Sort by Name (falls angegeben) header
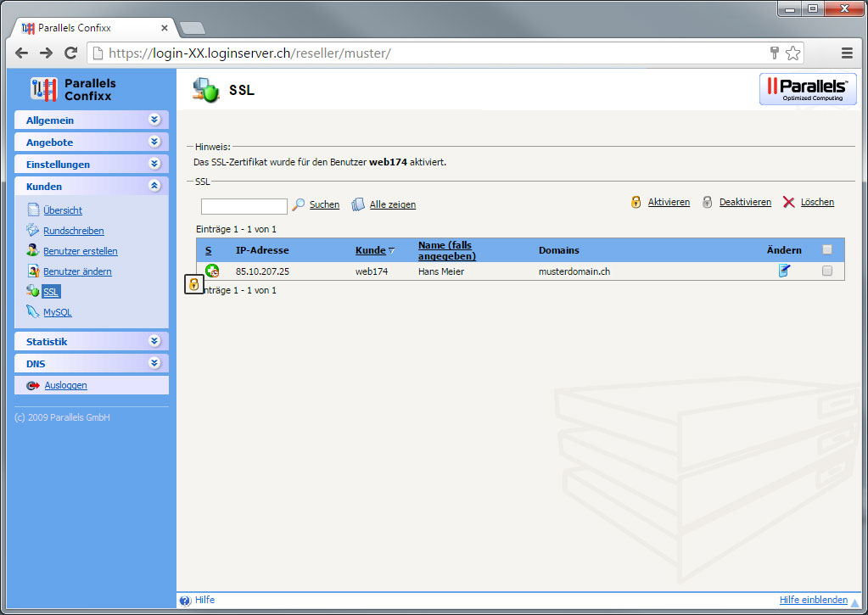The image size is (868, 615). [447, 250]
